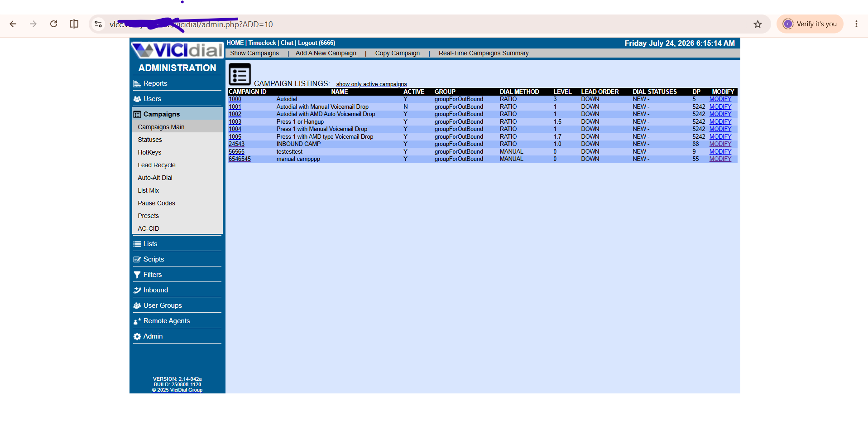868x446 pixels.
Task: Click the Filters funnel icon
Action: tap(137, 275)
